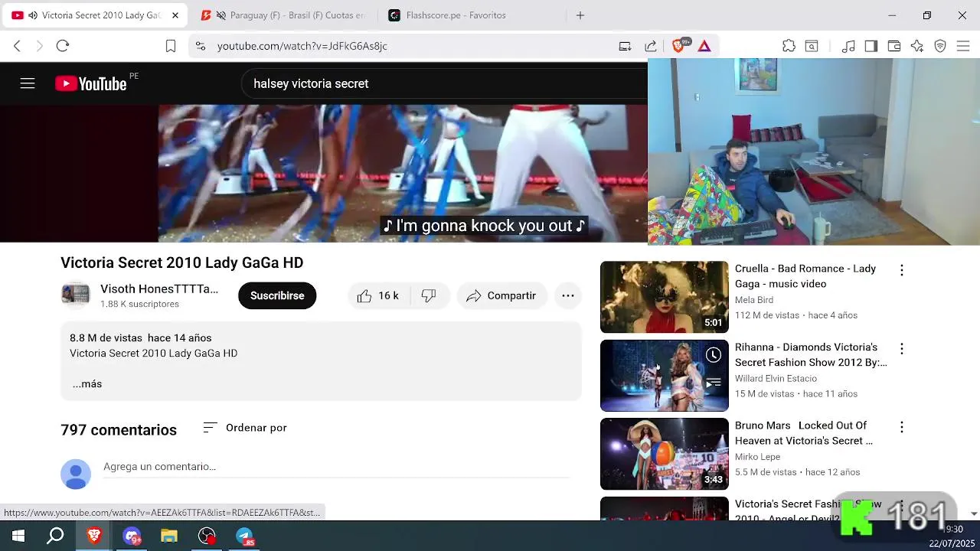Click the video player area
The height and width of the screenshot is (551, 980).
tap(324, 174)
